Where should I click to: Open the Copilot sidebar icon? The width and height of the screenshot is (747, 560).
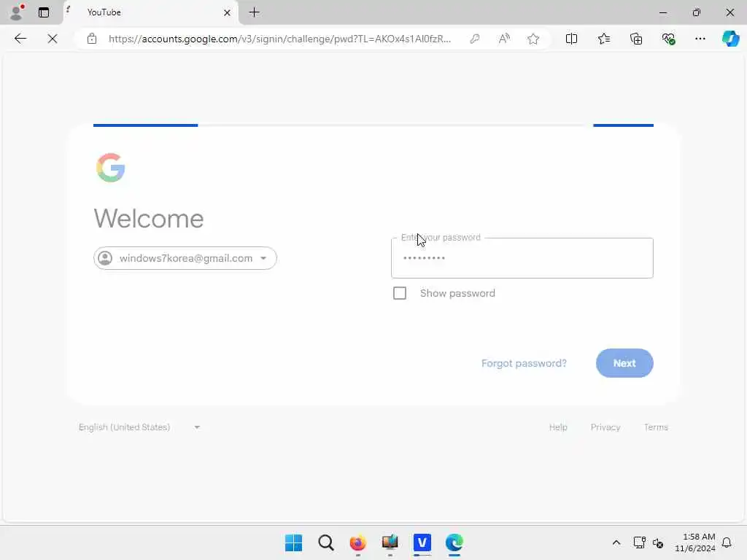pyautogui.click(x=730, y=39)
